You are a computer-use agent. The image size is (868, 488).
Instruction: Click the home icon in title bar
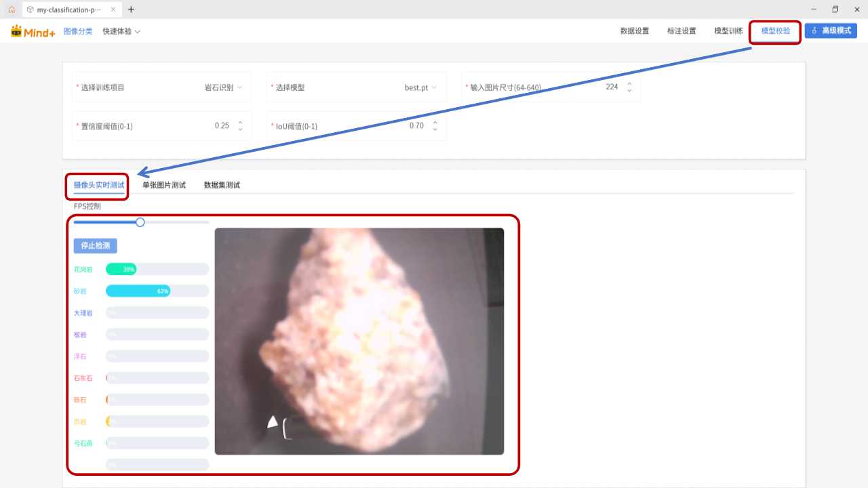coord(12,9)
